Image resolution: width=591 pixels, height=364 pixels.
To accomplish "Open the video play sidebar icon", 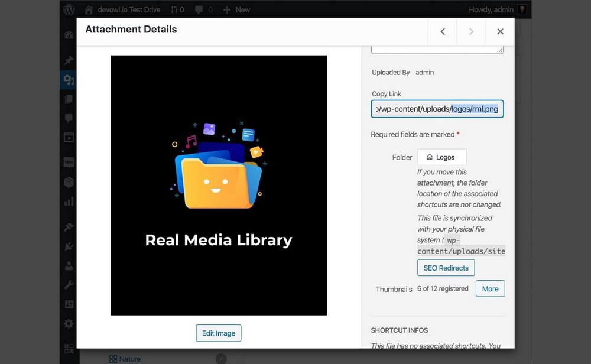I will (x=69, y=137).
